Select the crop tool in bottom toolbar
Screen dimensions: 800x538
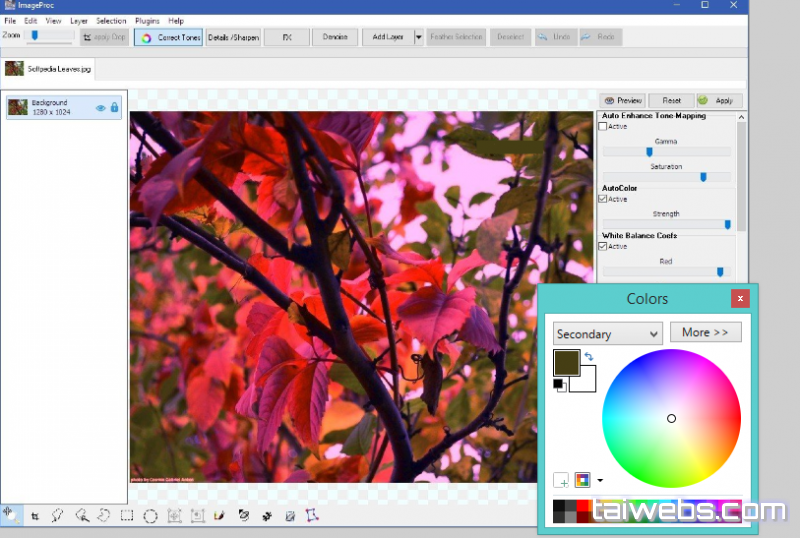(35, 516)
